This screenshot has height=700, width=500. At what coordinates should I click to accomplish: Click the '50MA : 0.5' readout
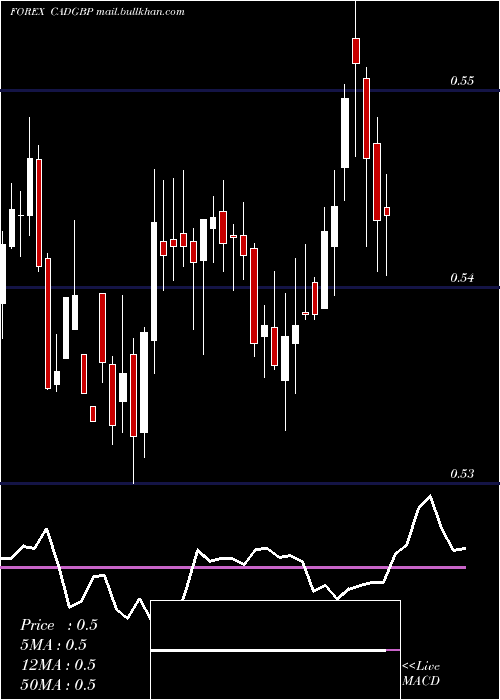tap(58, 684)
